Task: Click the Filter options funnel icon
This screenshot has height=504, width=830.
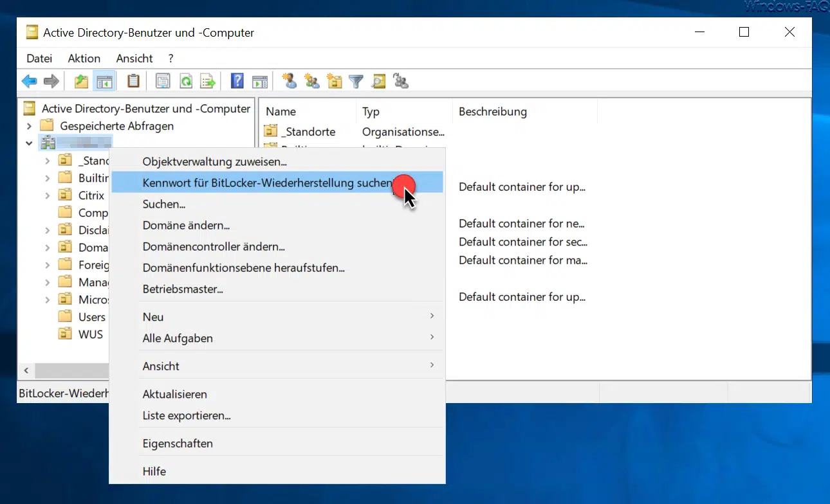Action: click(x=356, y=82)
